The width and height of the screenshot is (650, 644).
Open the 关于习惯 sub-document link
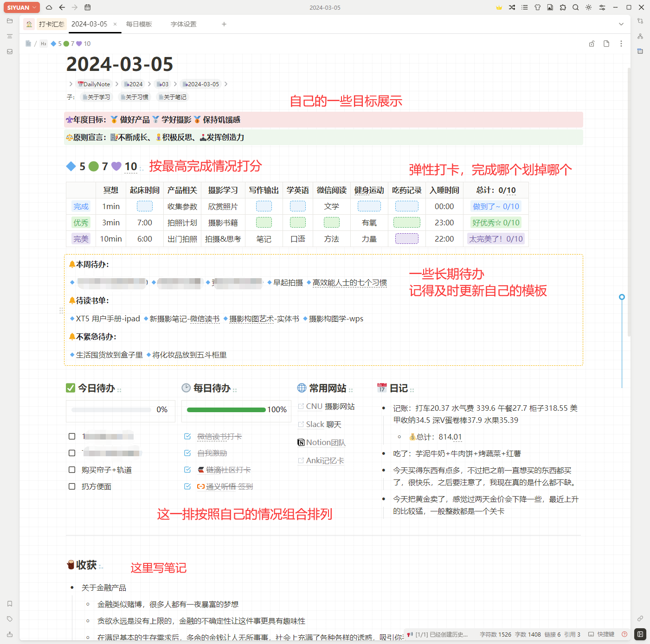coord(134,97)
